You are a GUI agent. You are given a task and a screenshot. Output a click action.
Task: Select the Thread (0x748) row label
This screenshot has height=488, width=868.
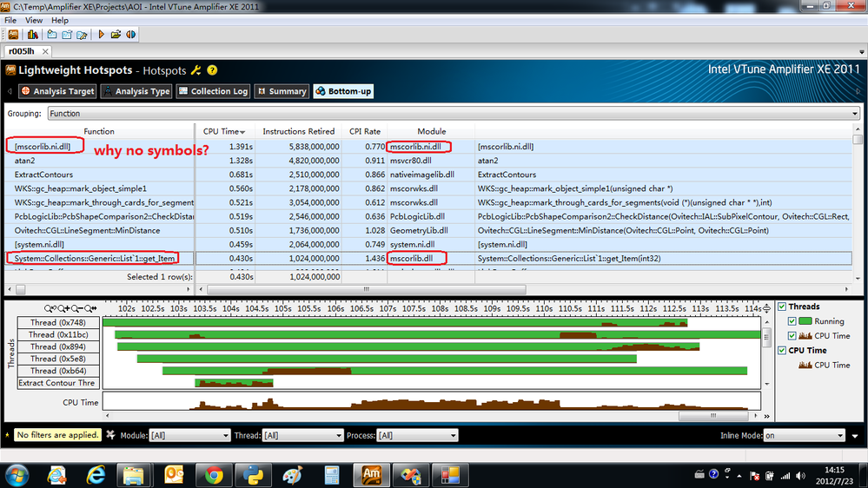[58, 322]
